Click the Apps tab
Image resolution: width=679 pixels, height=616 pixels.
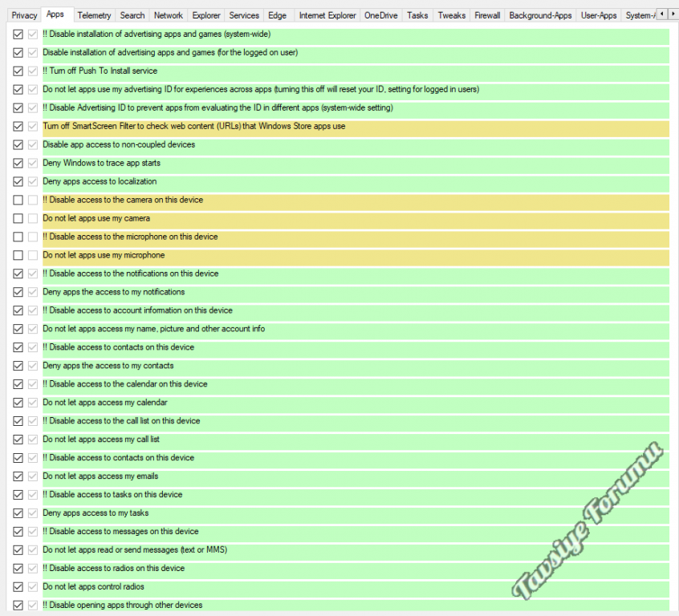[55, 14]
